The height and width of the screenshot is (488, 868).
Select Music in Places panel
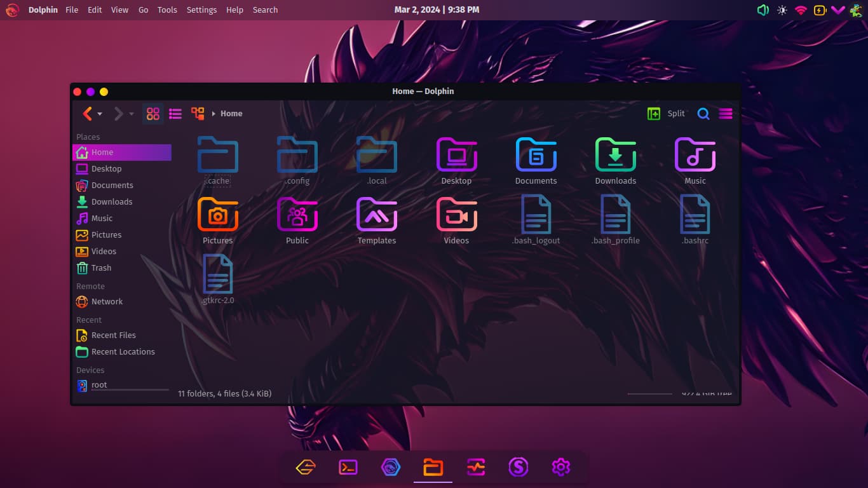point(122,219)
